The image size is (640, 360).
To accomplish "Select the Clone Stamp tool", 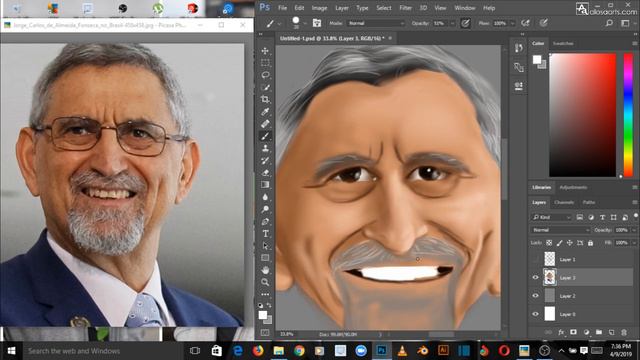I will click(x=265, y=148).
